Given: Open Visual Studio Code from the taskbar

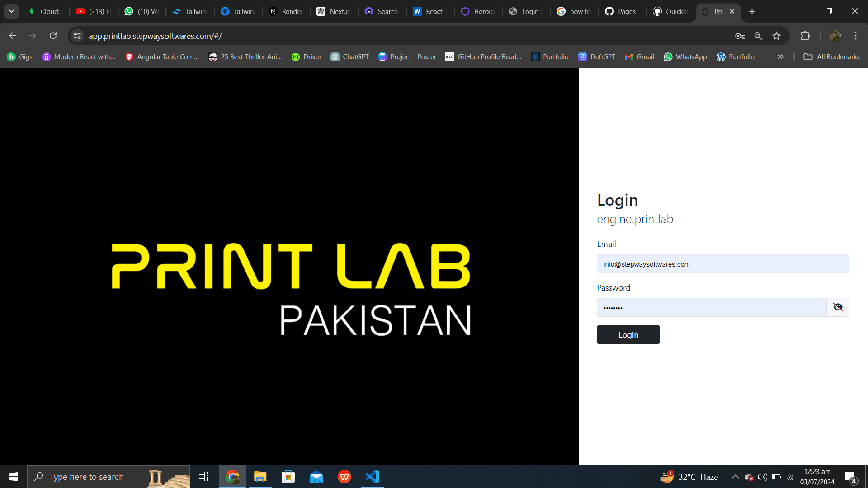Looking at the screenshot, I should [373, 477].
